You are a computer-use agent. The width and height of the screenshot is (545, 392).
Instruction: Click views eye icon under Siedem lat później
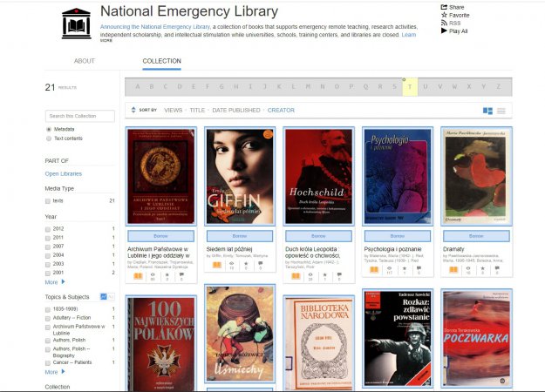pos(231,264)
